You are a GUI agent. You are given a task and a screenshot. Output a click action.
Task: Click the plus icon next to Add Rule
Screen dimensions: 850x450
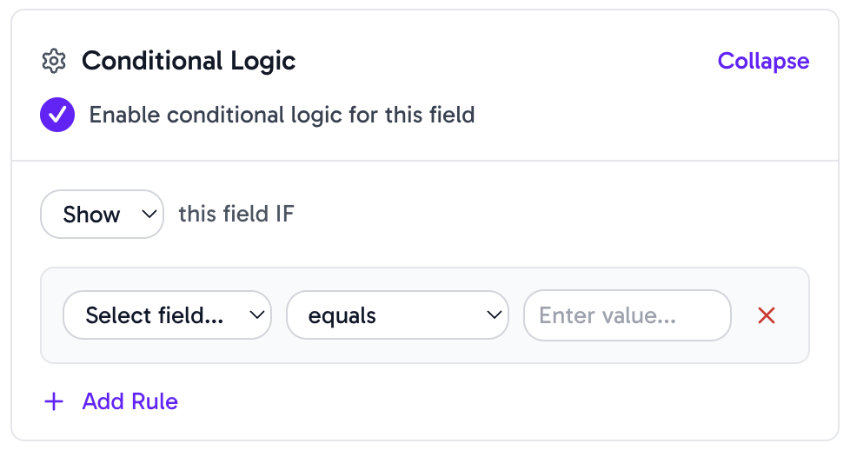pos(54,402)
